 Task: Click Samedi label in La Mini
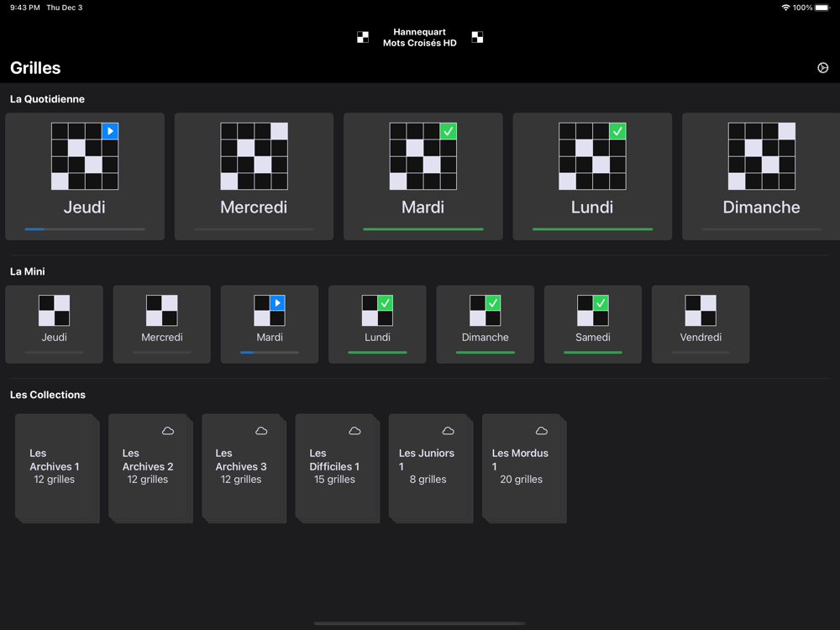point(592,338)
